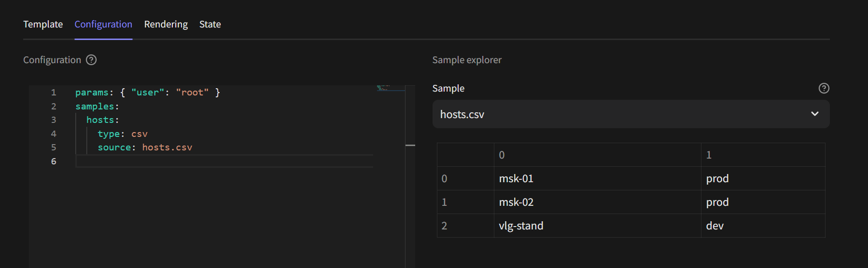Click the dev cell in the table
The width and height of the screenshot is (868, 268).
pyautogui.click(x=714, y=226)
